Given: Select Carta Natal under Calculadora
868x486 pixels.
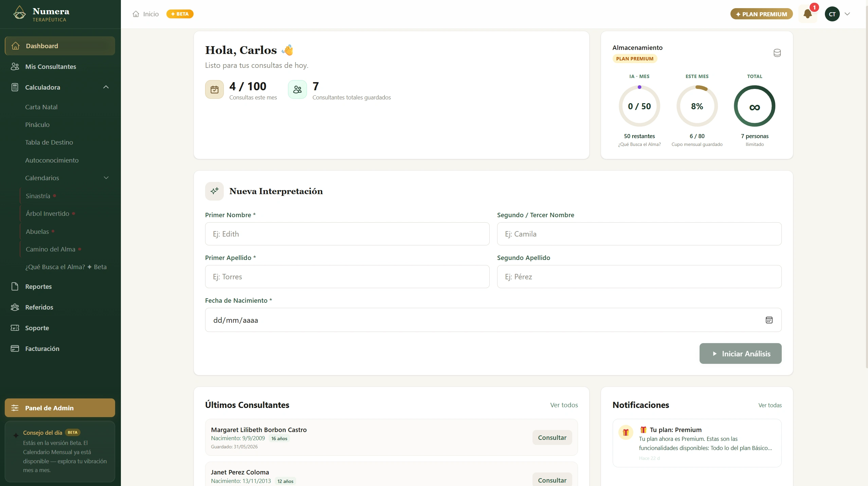Looking at the screenshot, I should [x=41, y=107].
